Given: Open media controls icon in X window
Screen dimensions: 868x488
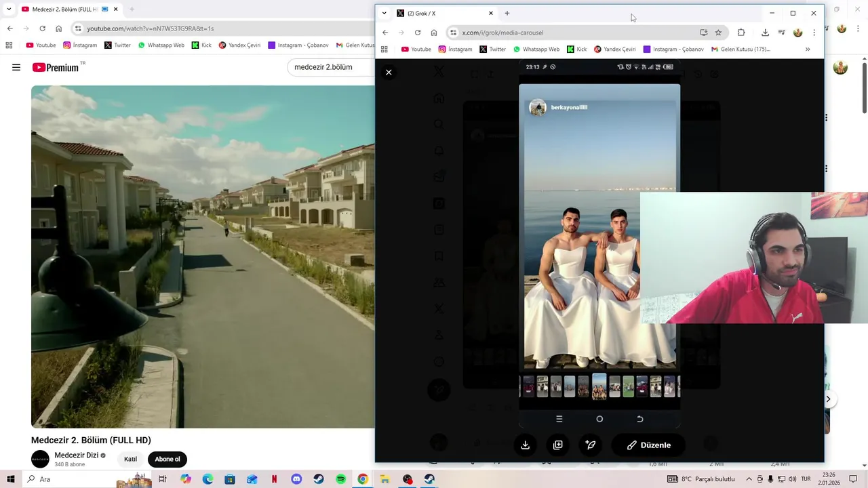Looking at the screenshot, I should [781, 33].
